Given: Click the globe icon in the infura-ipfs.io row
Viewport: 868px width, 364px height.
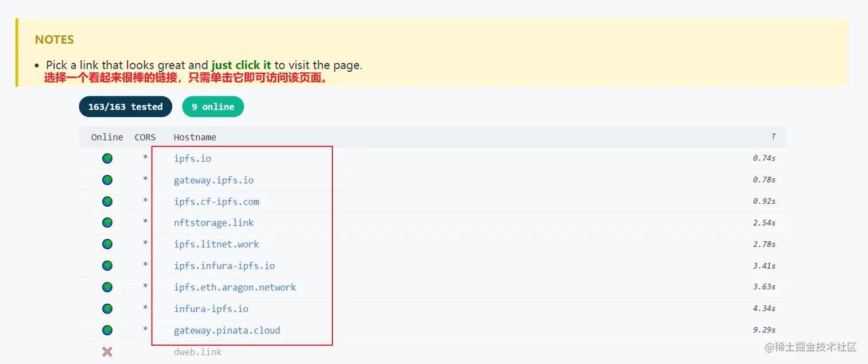Looking at the screenshot, I should click(x=107, y=309).
